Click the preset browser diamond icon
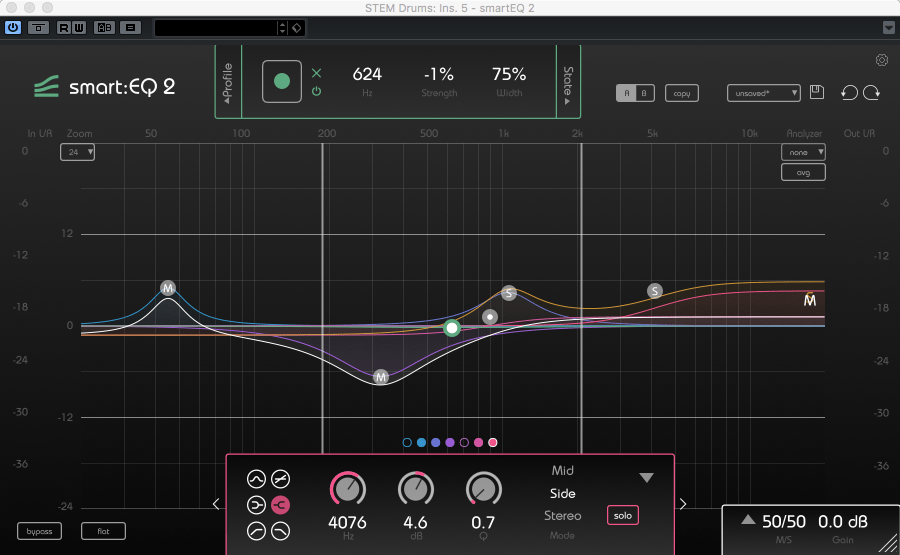 coord(297,28)
